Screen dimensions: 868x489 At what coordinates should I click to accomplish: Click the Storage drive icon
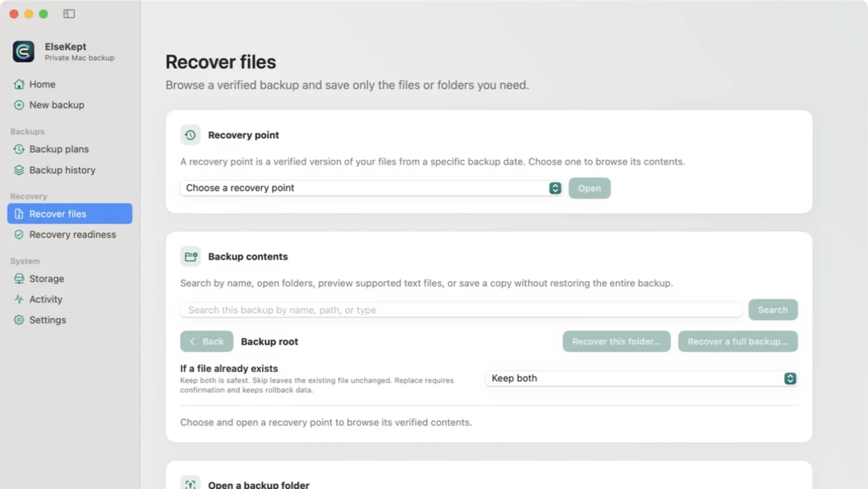tap(19, 279)
